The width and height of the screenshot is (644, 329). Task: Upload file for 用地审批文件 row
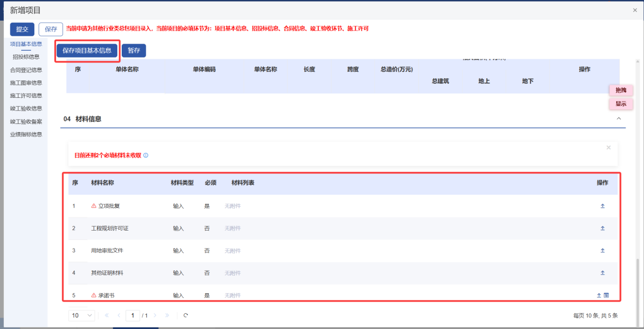click(x=602, y=251)
